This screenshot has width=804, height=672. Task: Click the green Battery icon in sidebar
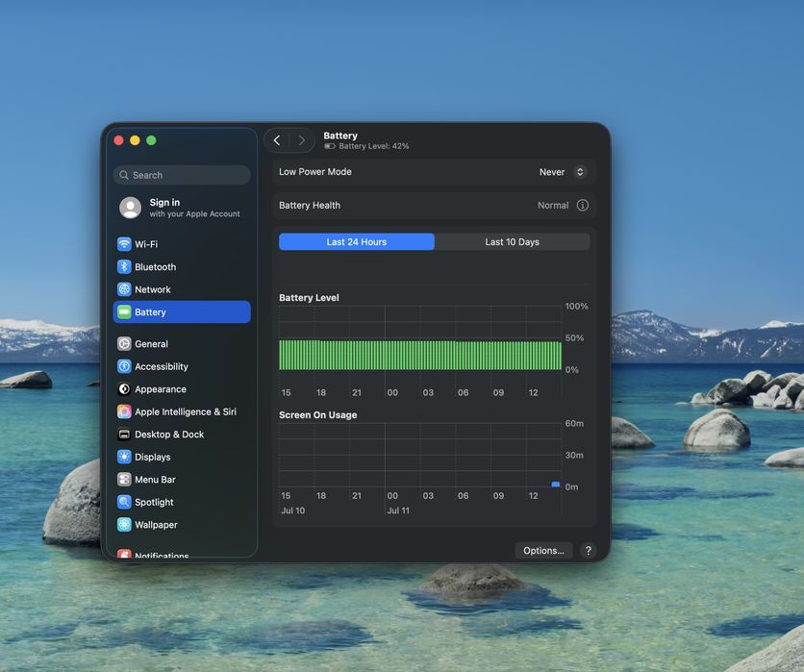click(124, 311)
